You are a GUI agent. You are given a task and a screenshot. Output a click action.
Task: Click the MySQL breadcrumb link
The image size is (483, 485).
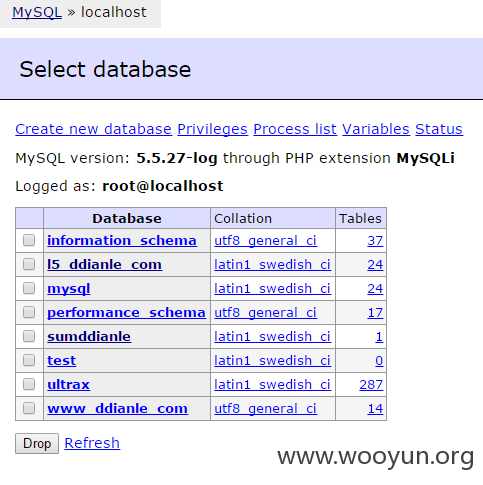tap(37, 13)
